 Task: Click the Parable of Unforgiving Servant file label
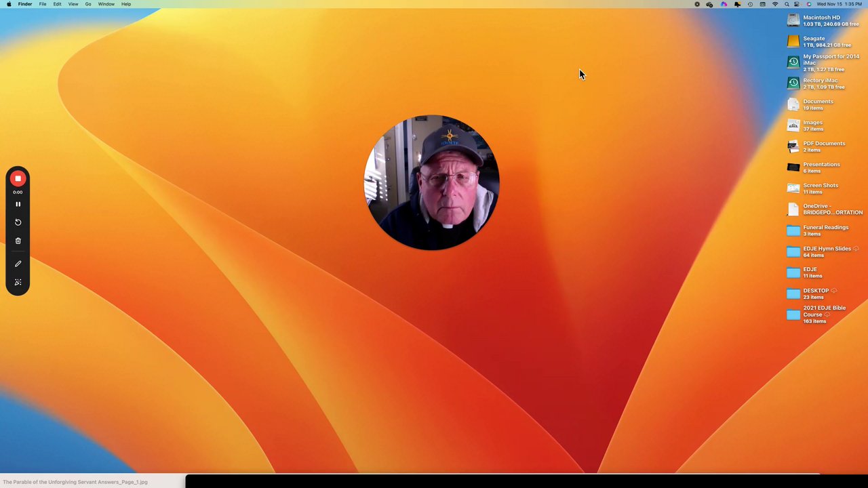(75, 482)
